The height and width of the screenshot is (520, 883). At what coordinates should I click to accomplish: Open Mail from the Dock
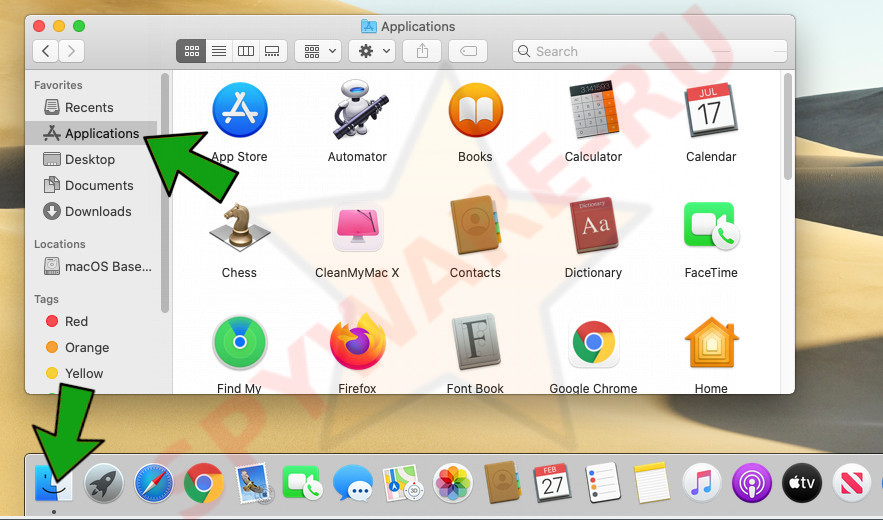click(253, 483)
